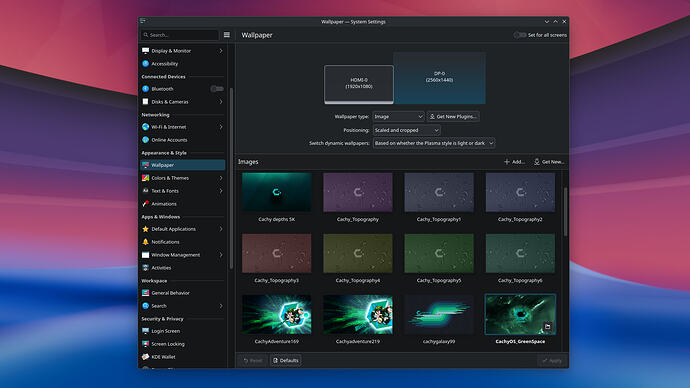Open Animations settings page
Screen dimensions: 690x388
pyautogui.click(x=183, y=204)
